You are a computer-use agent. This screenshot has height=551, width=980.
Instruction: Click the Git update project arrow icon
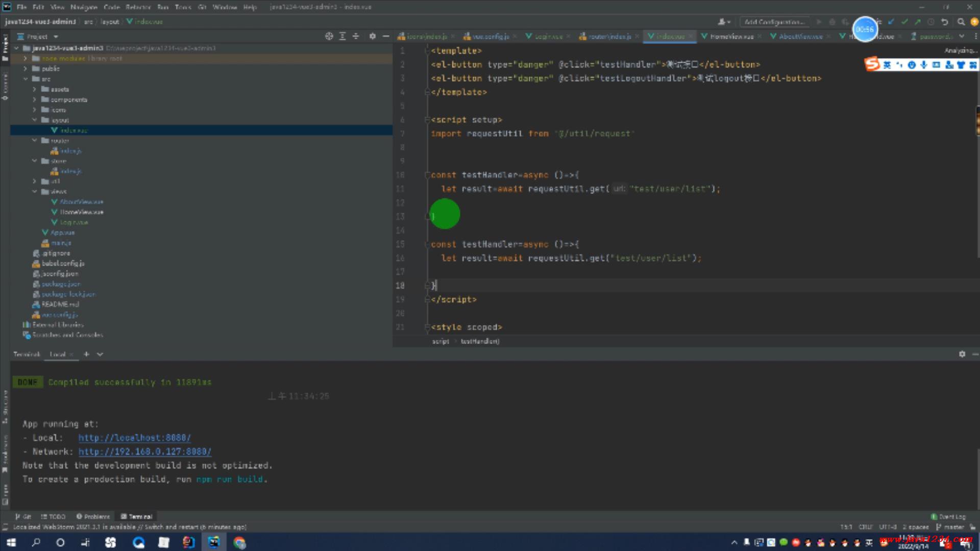[x=891, y=22]
